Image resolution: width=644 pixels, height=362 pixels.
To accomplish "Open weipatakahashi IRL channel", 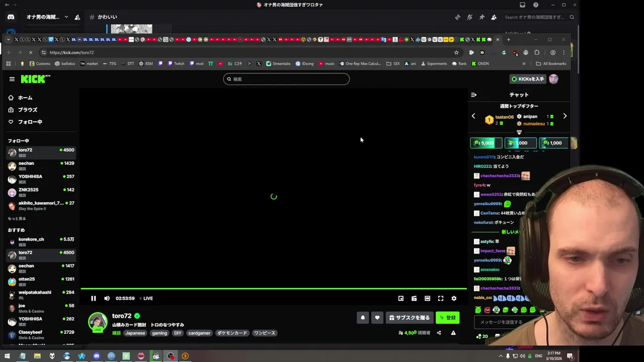I will point(41,295).
